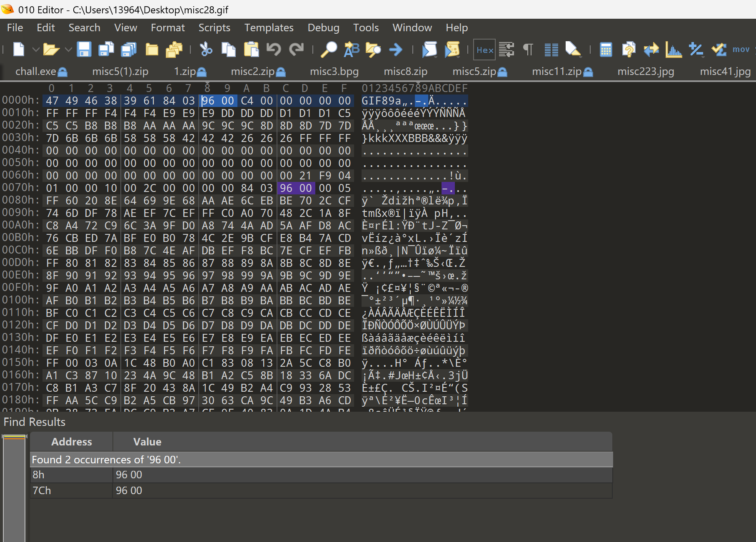Click the mov disassembler toolbar item

pyautogui.click(x=741, y=50)
